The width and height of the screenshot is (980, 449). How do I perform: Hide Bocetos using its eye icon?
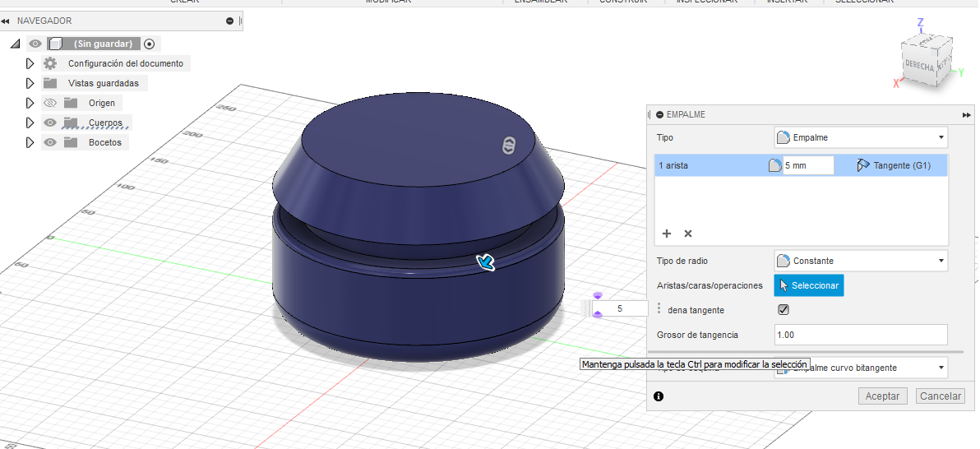50,142
